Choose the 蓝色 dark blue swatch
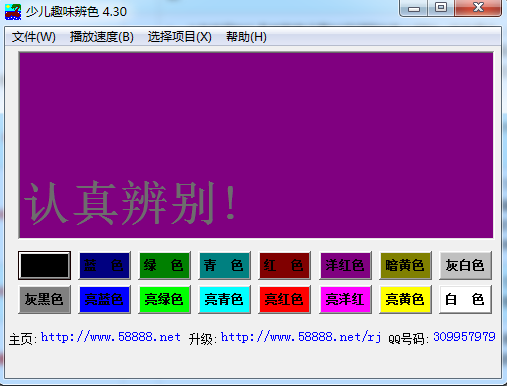The height and width of the screenshot is (386, 507). coord(104,266)
